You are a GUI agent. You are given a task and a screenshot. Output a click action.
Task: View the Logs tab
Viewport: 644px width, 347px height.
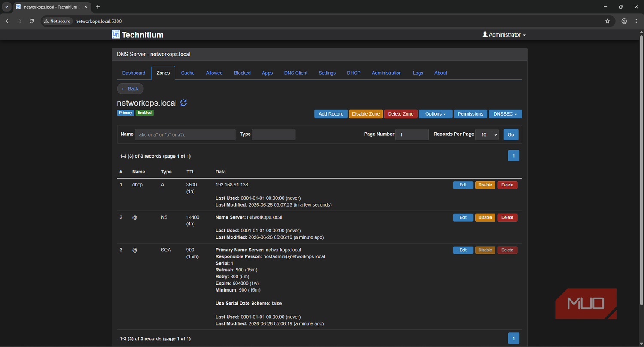pos(418,73)
